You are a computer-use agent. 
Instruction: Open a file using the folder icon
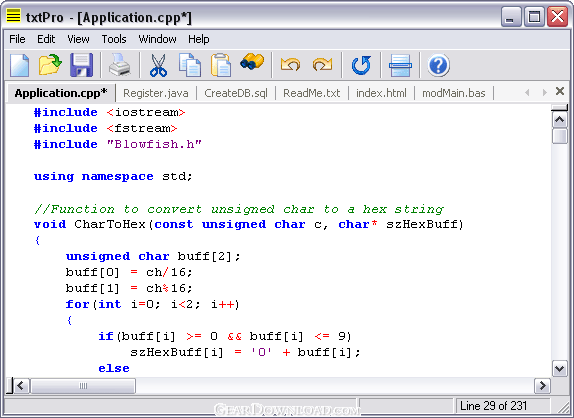(x=51, y=65)
